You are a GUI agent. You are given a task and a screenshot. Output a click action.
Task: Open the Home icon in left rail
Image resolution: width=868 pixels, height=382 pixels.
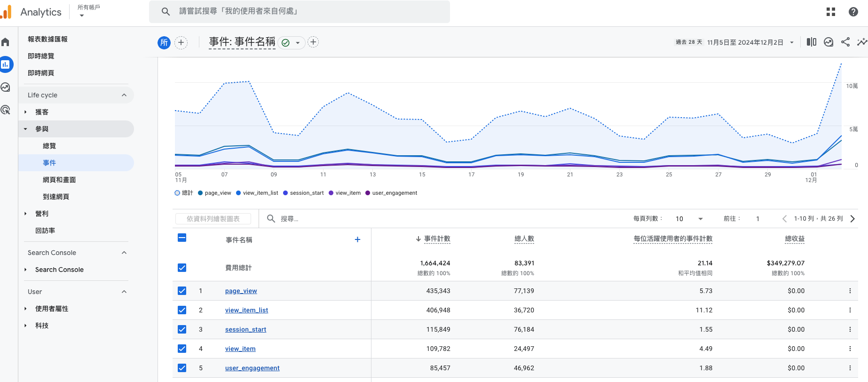click(x=6, y=42)
